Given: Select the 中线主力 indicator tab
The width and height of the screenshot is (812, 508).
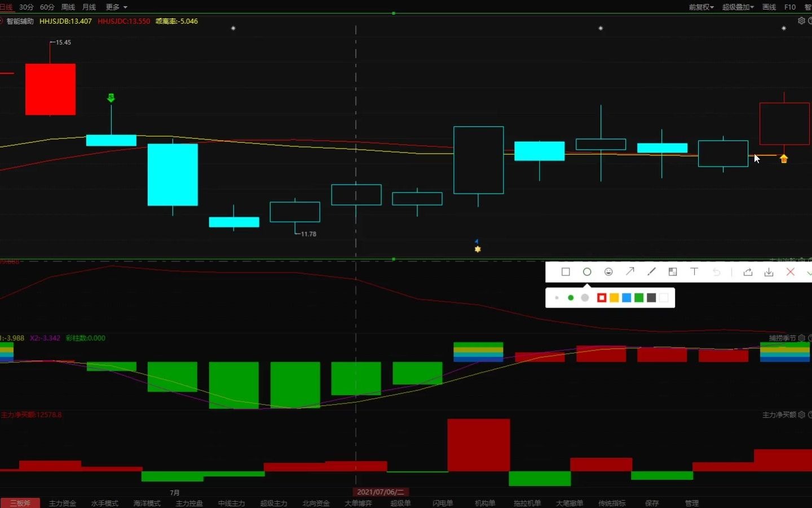Looking at the screenshot, I should point(232,503).
